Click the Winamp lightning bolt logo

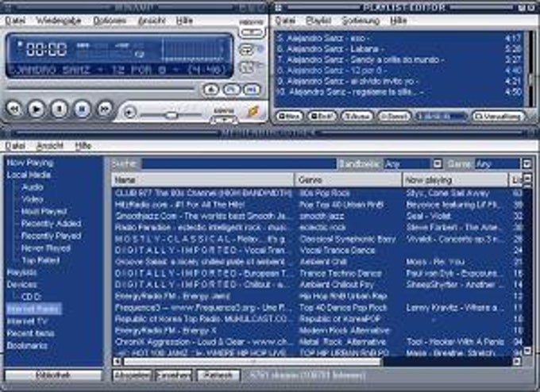click(x=253, y=111)
